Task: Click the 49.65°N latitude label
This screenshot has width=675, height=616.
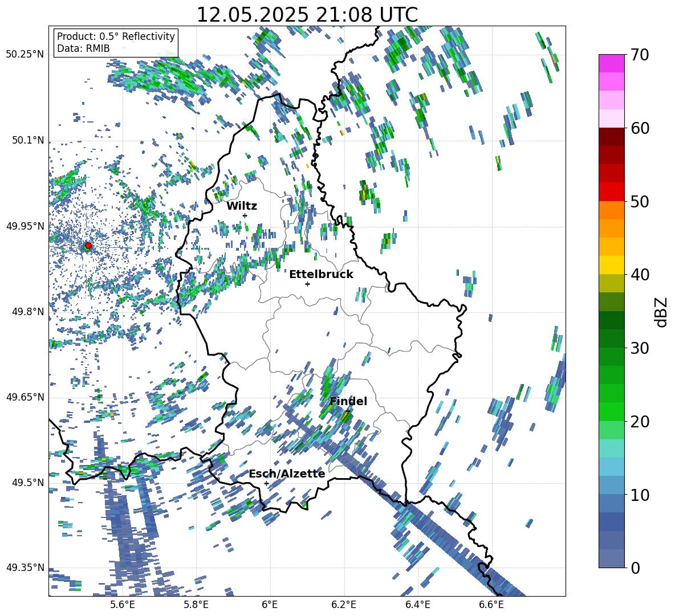Action: [x=25, y=397]
